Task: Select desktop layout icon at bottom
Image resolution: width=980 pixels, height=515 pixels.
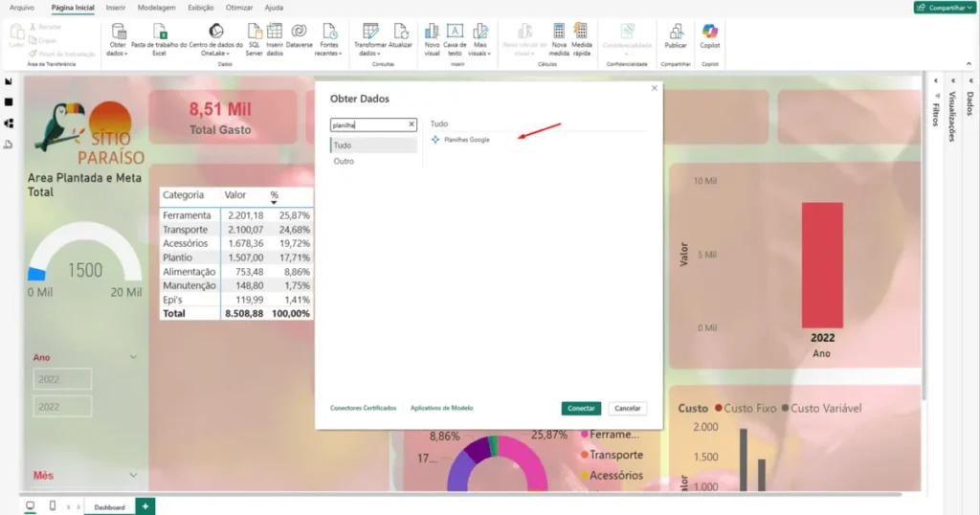Action: click(x=30, y=505)
